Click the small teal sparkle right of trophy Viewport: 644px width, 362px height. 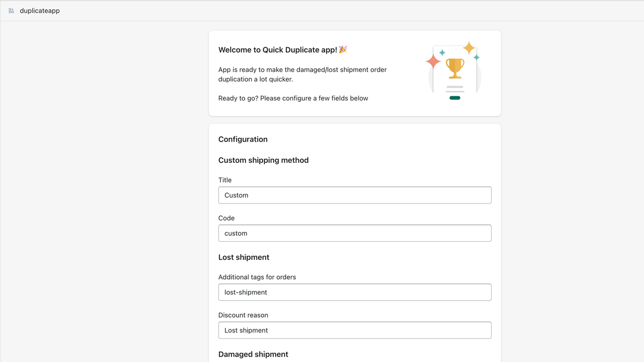476,57
